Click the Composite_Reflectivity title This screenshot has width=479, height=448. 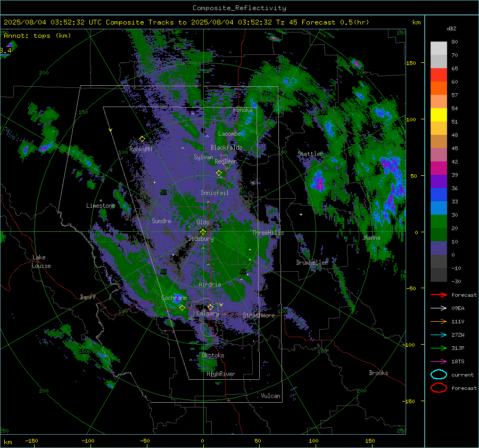(x=239, y=8)
